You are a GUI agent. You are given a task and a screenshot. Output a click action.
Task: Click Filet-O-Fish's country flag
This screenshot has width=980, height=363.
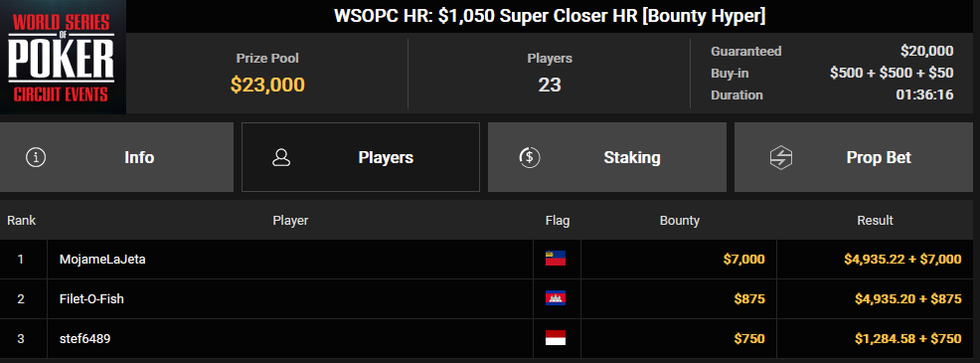(x=555, y=298)
